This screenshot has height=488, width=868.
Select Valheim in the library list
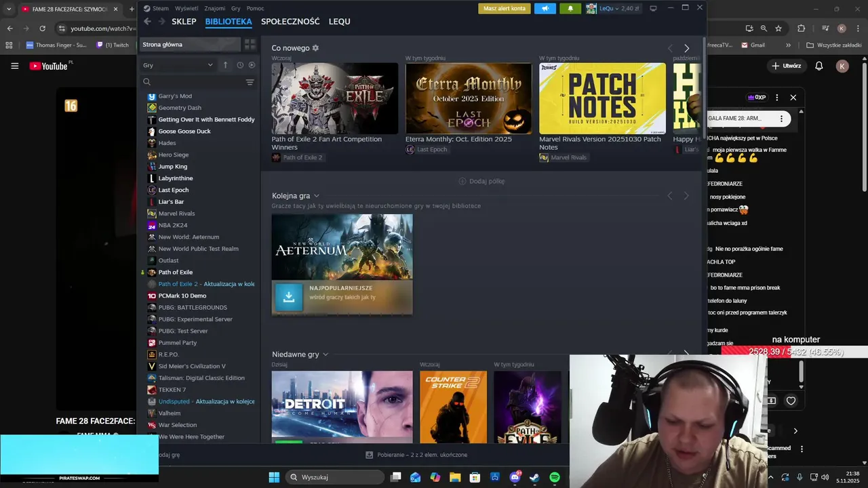170,413
